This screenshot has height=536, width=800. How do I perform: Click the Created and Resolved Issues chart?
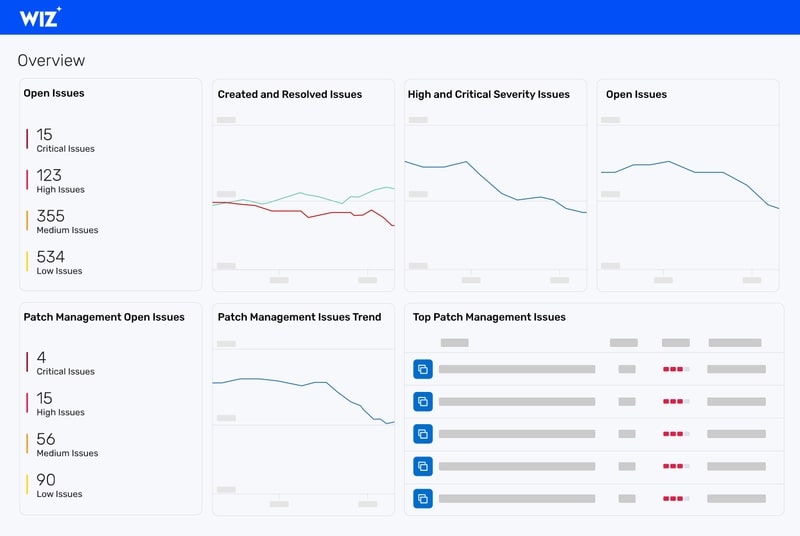click(x=303, y=196)
